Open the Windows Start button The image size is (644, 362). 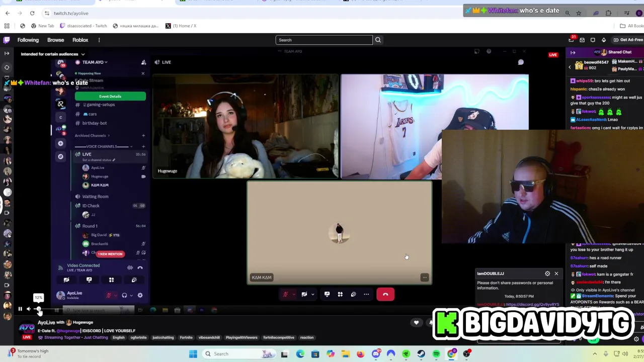pyautogui.click(x=193, y=354)
